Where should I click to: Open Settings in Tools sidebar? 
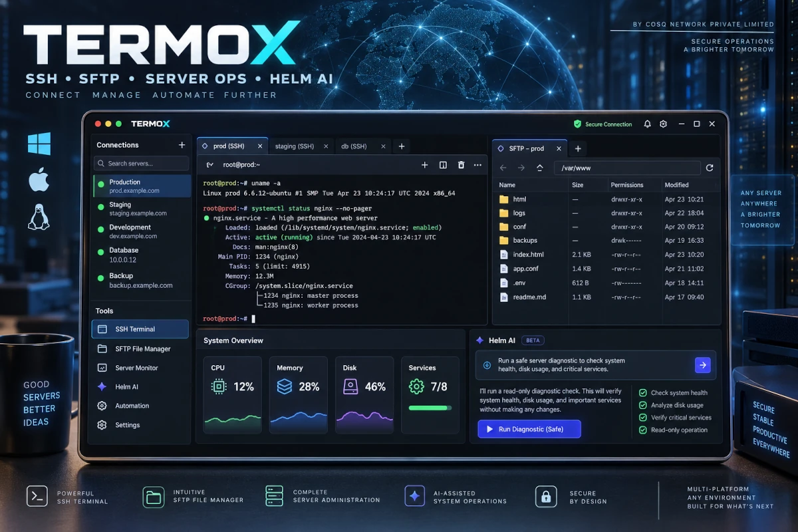tap(140, 425)
